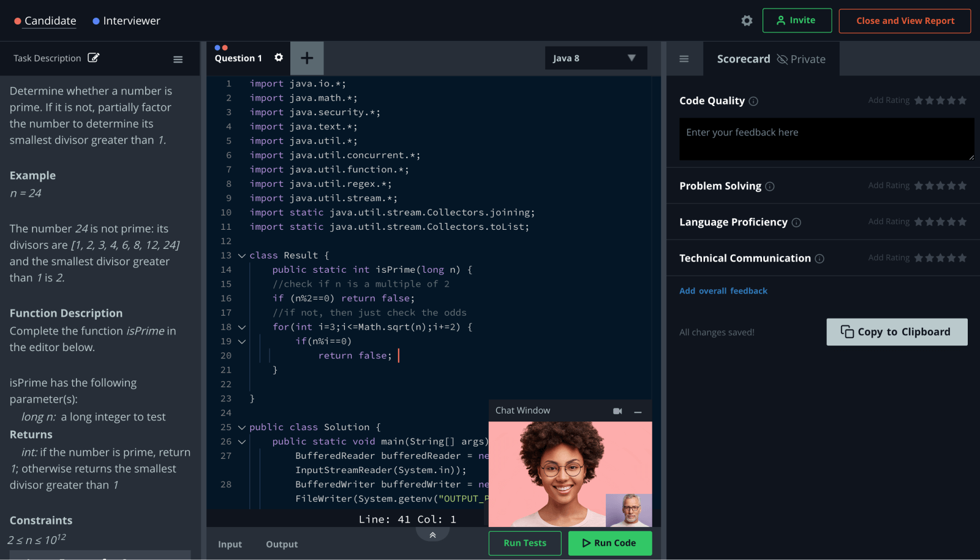
Task: Click the edit Task Description pencil icon
Action: pos(93,58)
